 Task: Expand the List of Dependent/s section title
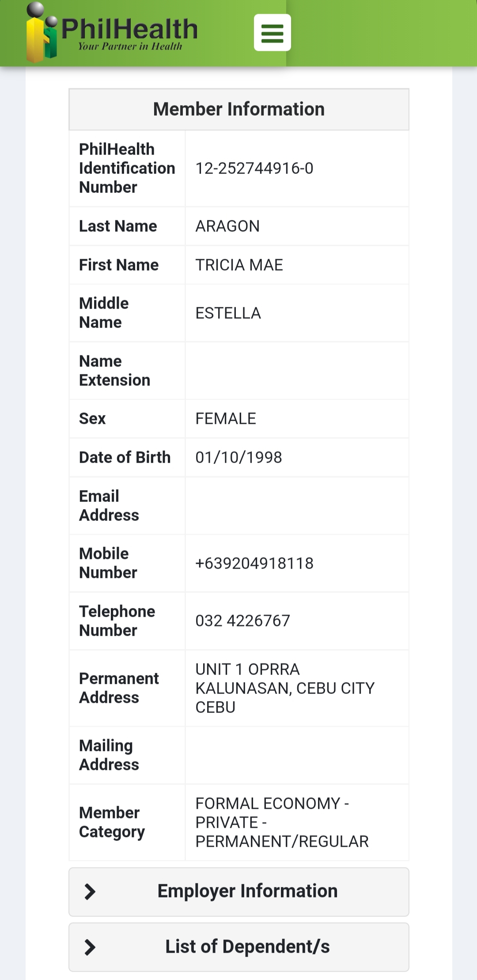coord(247,946)
